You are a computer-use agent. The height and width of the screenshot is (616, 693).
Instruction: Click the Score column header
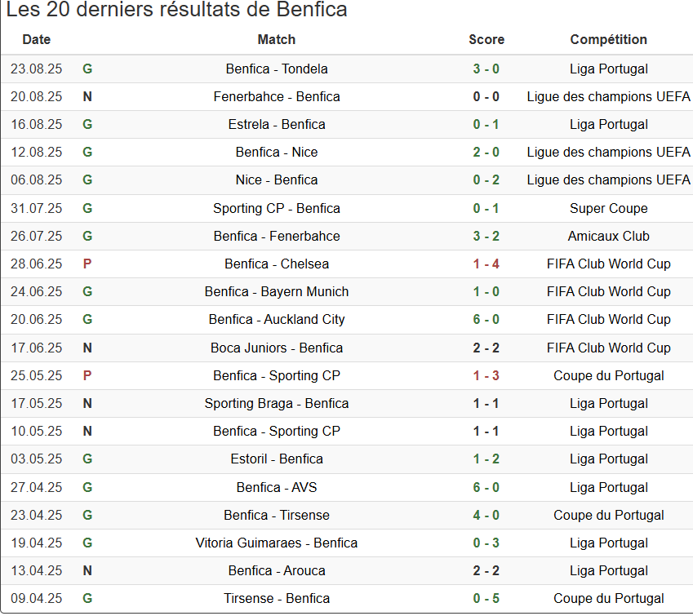(x=486, y=39)
